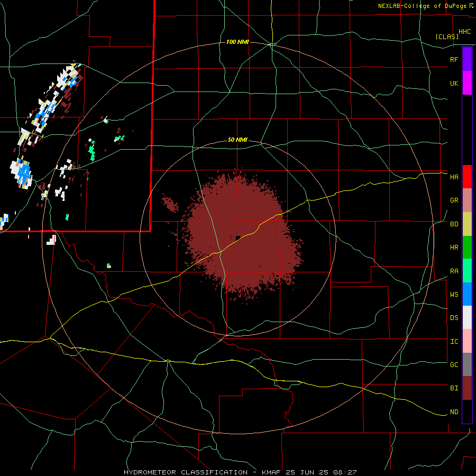Click the DS legend label
The width and height of the screenshot is (476, 476).
454,318
